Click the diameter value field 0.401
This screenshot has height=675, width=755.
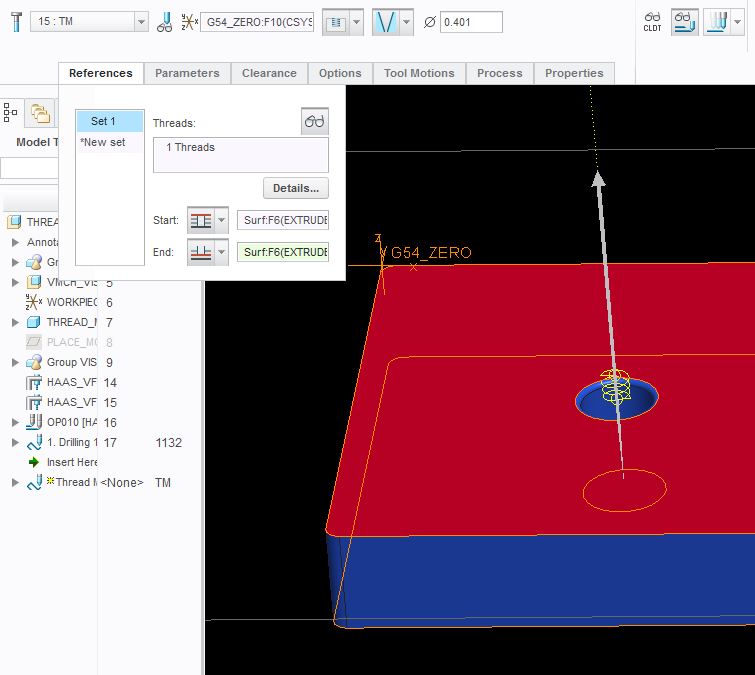pyautogui.click(x=471, y=22)
